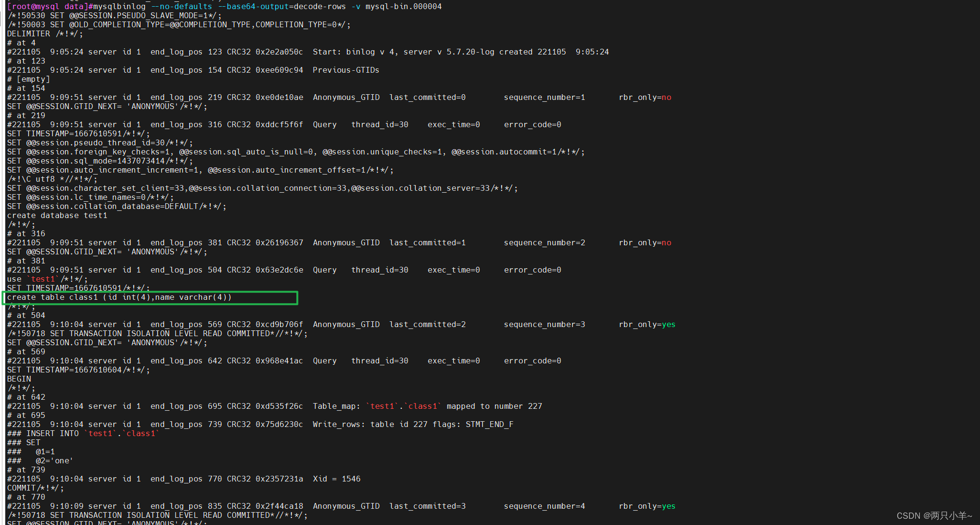
Task: Click the 'DELIMITER /*!*/;' line
Action: pyautogui.click(x=45, y=33)
